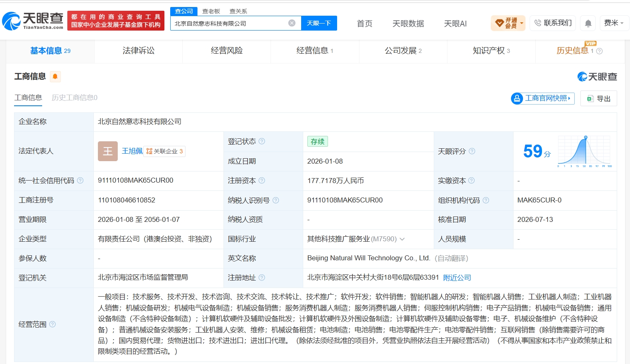Click help icon next to 天眼评分
This screenshot has height=364, width=630.
[472, 151]
